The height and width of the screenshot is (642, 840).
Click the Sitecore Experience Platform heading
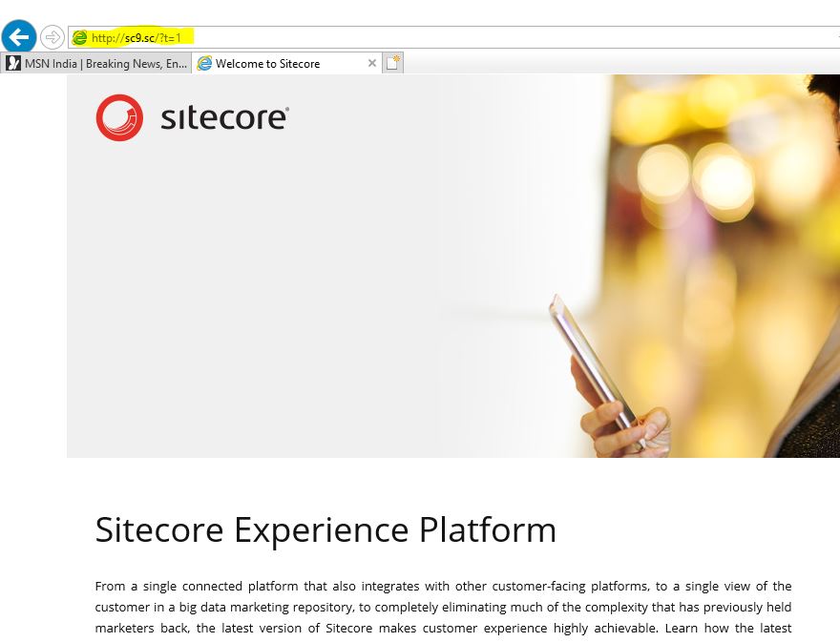pyautogui.click(x=325, y=529)
